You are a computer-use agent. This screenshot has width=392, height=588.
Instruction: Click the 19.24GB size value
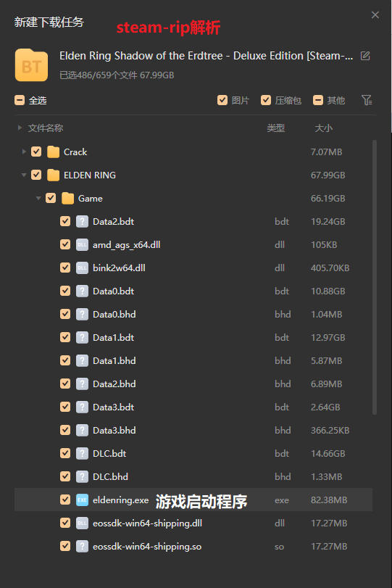click(328, 222)
